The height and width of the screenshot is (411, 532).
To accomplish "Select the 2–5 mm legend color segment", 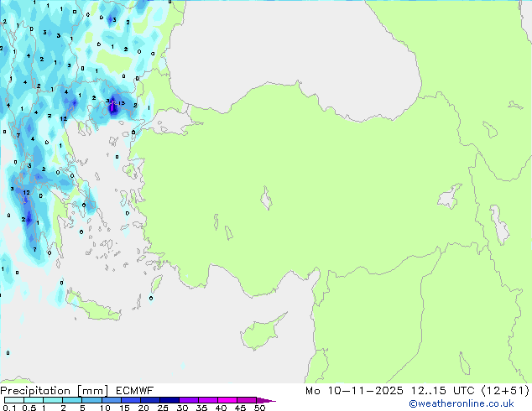I will pos(72,400).
